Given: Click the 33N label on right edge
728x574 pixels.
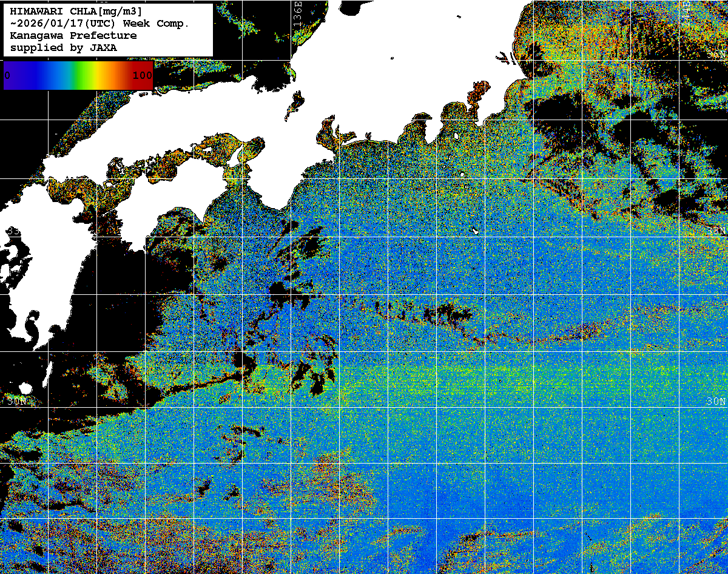Looking at the screenshot, I should point(717,231).
